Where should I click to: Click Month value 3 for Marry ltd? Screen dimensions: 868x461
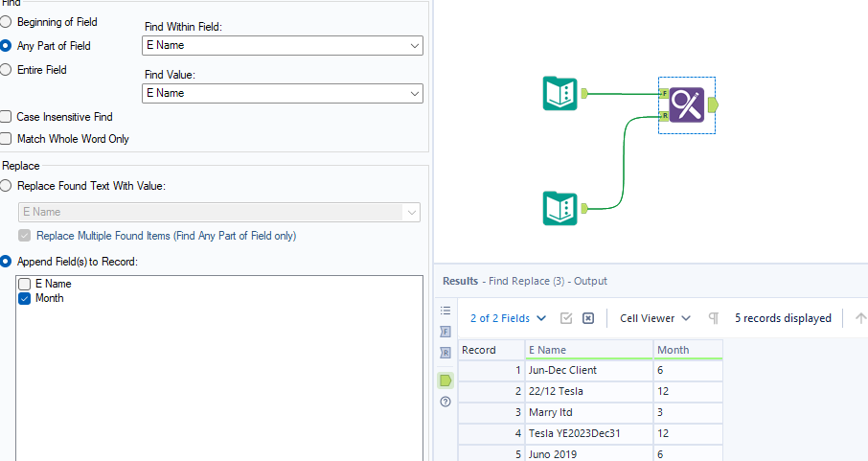[688, 412]
